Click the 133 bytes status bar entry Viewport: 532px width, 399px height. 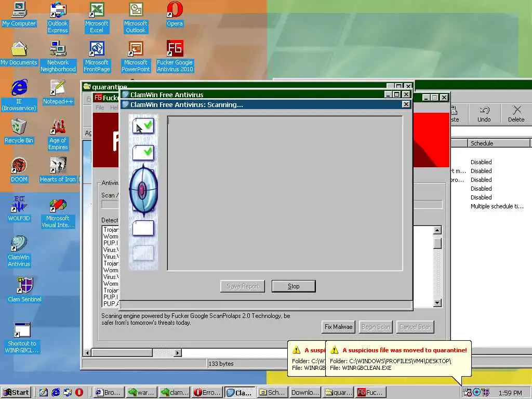click(x=221, y=363)
